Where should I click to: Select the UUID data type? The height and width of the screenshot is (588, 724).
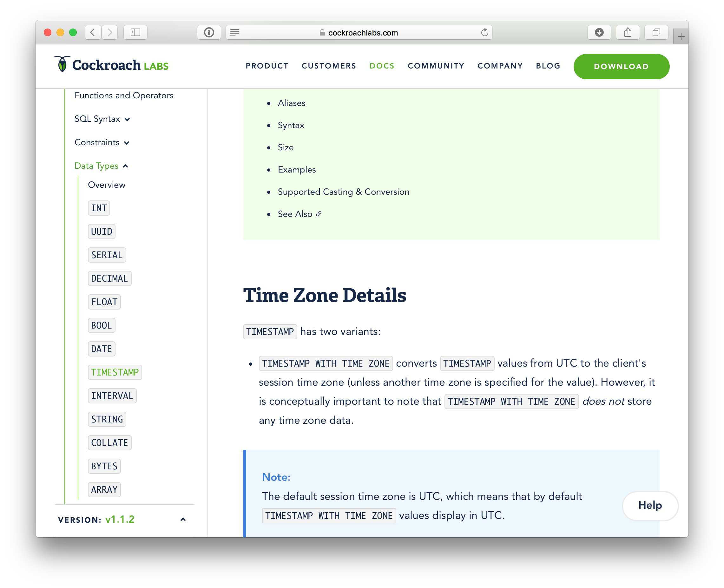[102, 232]
